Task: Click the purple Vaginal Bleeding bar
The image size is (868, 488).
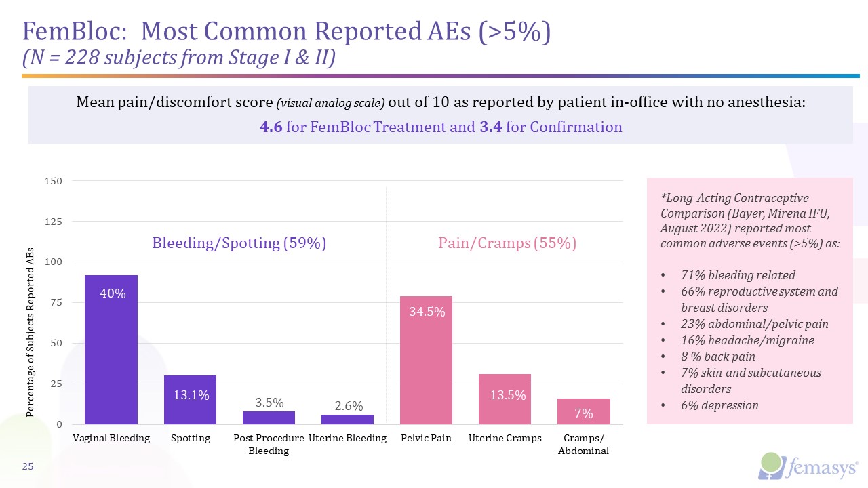Action: click(x=111, y=350)
